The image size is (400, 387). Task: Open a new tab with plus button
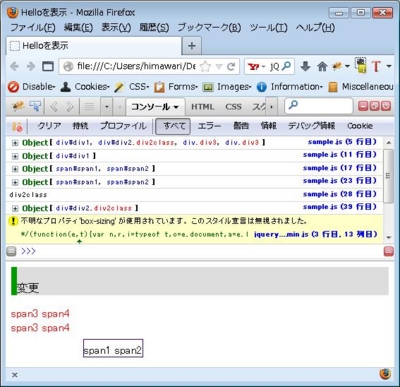192,46
